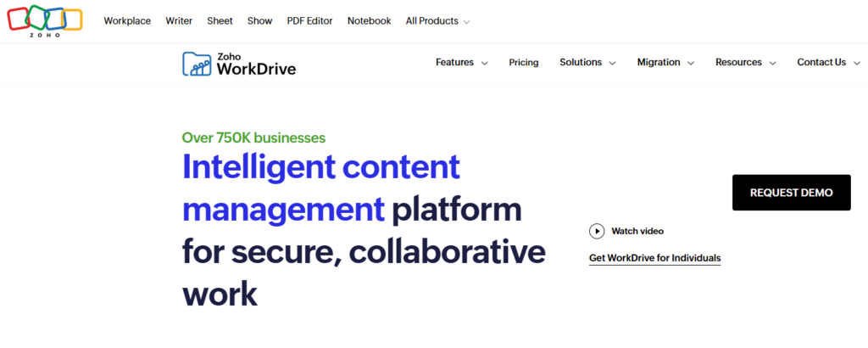Expand the Resources menu

746,63
